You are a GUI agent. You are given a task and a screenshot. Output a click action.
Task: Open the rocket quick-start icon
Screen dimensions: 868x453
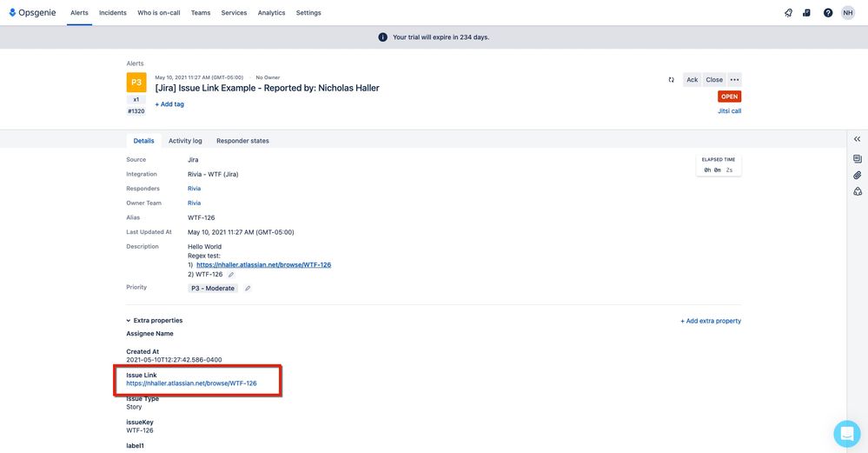[x=788, y=13]
